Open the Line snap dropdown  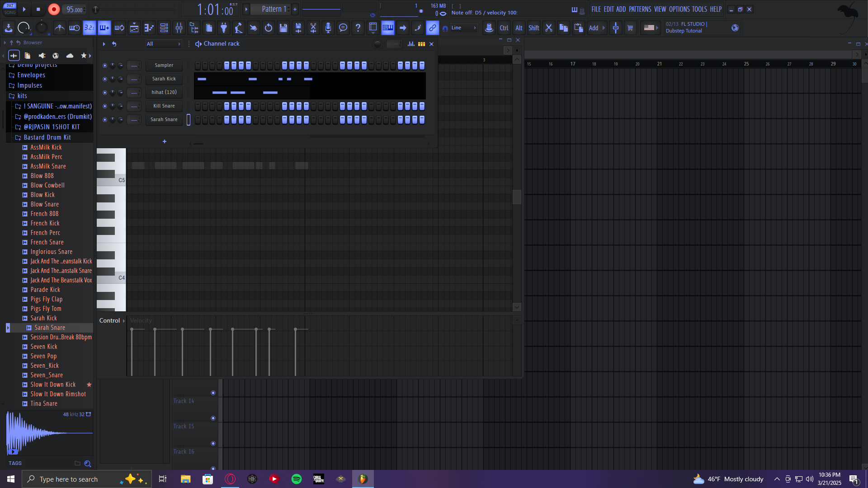(464, 28)
